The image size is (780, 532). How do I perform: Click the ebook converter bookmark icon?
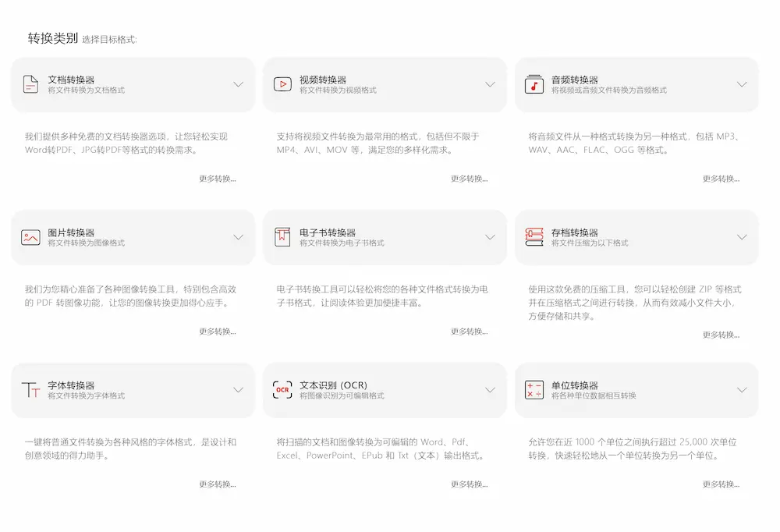click(x=282, y=237)
